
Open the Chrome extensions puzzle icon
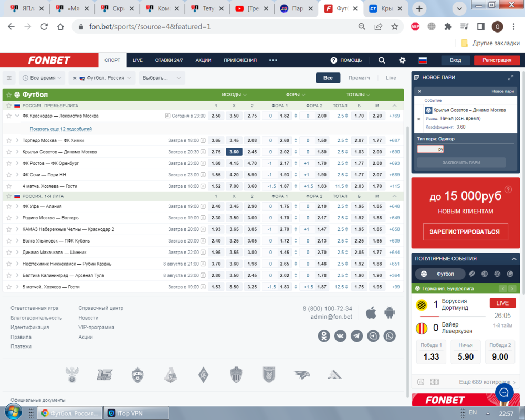coord(448,26)
